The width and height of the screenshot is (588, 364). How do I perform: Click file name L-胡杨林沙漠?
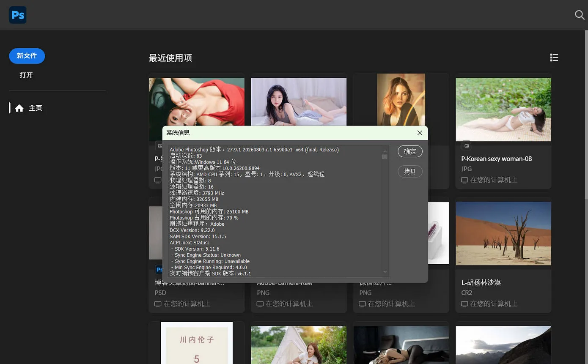click(481, 282)
